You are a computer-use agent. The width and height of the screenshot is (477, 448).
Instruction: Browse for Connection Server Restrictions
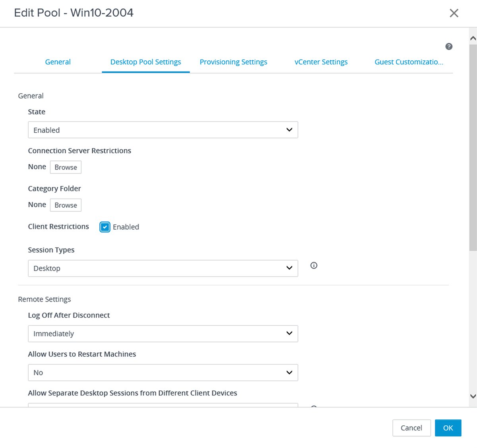click(x=66, y=167)
